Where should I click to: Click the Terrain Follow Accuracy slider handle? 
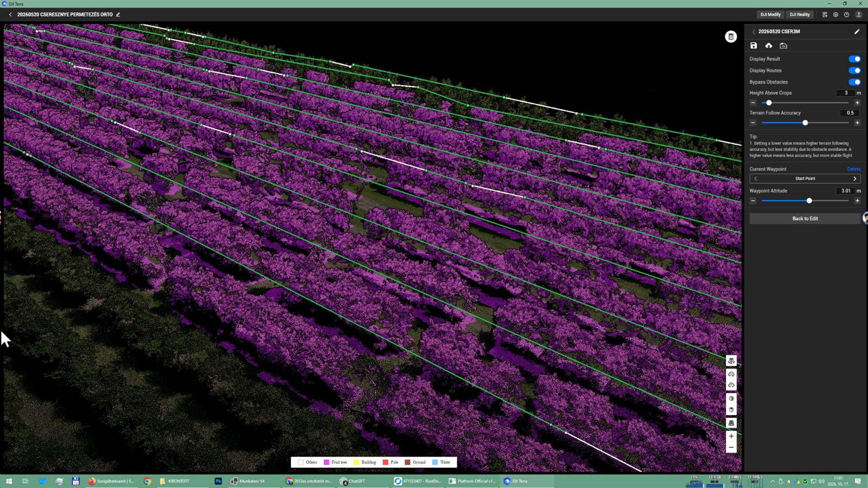tap(805, 123)
